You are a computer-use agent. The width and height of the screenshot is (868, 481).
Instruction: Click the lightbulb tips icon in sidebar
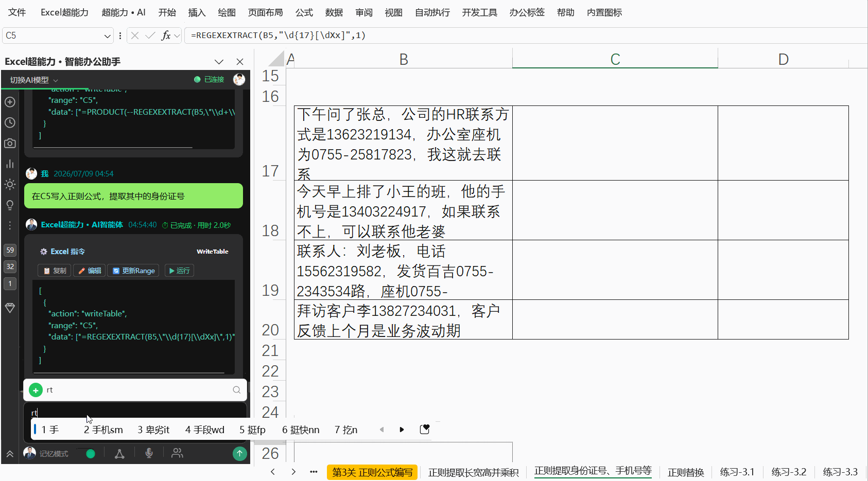[10, 205]
